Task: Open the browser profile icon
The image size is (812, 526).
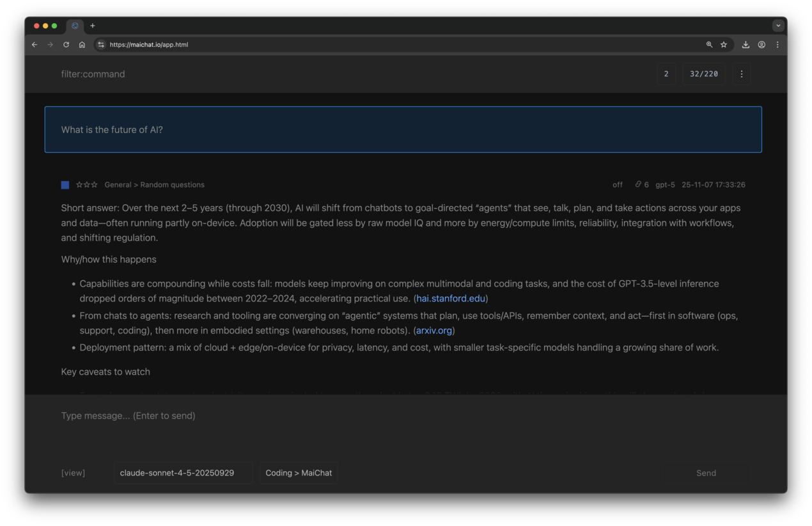Action: [x=761, y=44]
